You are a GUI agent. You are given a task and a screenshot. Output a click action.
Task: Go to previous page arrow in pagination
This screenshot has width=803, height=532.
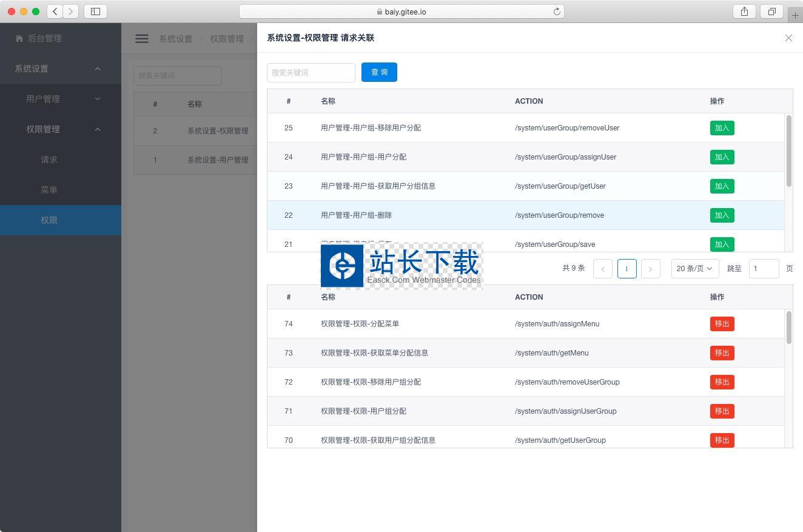[x=603, y=269]
